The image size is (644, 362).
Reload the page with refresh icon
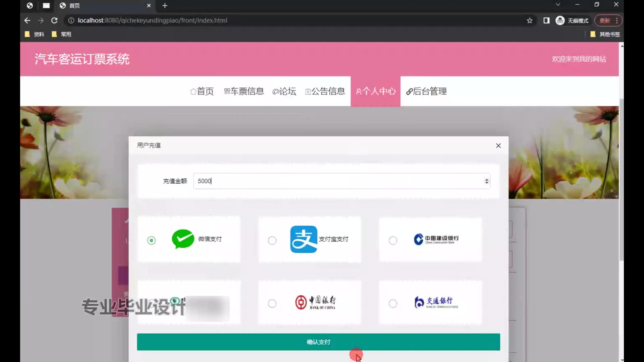pyautogui.click(x=54, y=20)
